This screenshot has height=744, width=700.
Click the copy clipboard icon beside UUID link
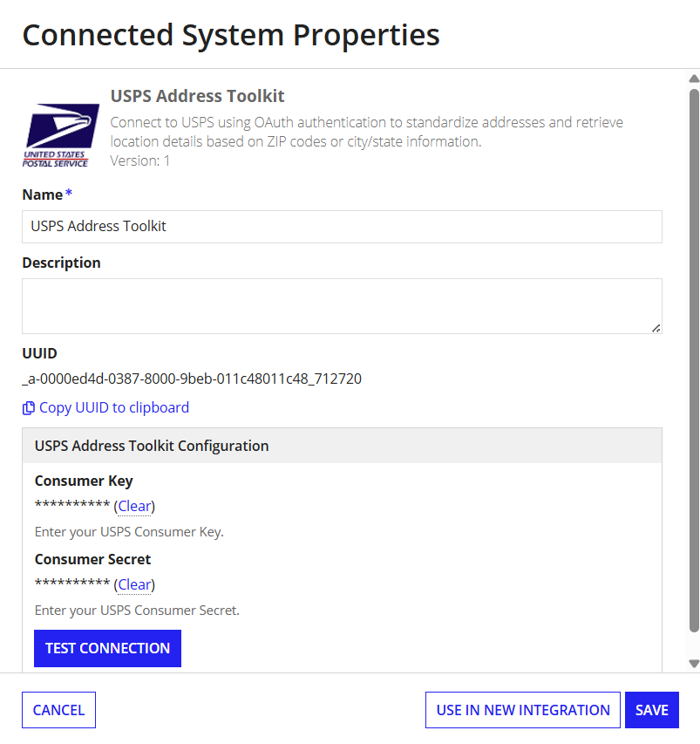[29, 408]
